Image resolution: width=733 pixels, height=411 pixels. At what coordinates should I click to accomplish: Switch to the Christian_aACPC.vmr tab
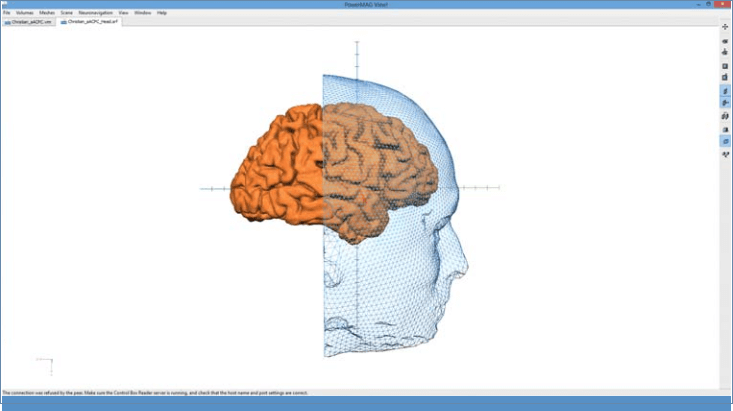32,21
